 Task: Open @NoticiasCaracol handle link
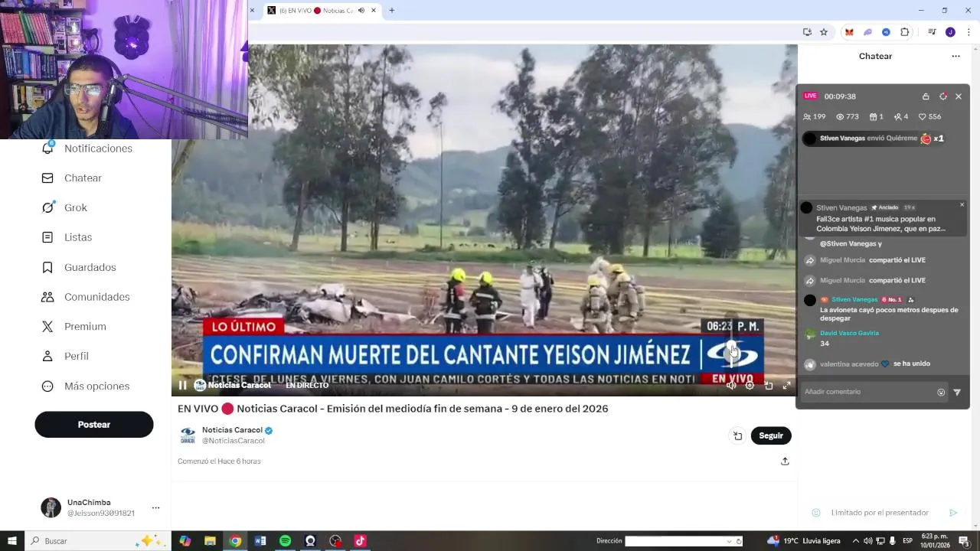234,441
